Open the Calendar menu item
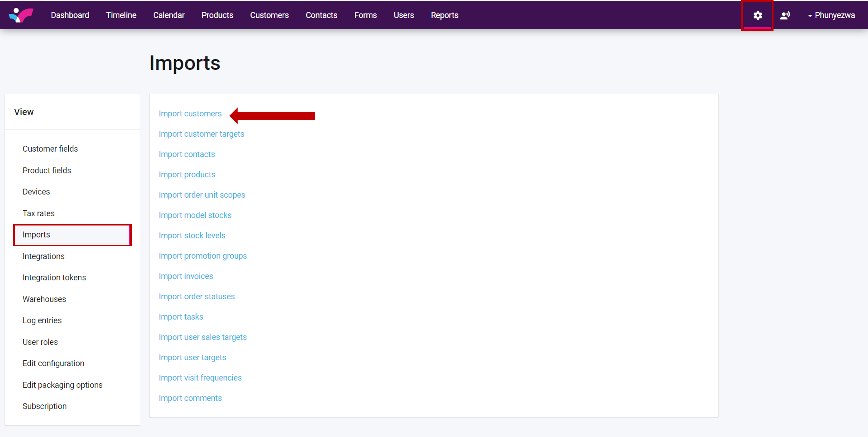Viewport: 868px width, 437px height. click(x=168, y=16)
